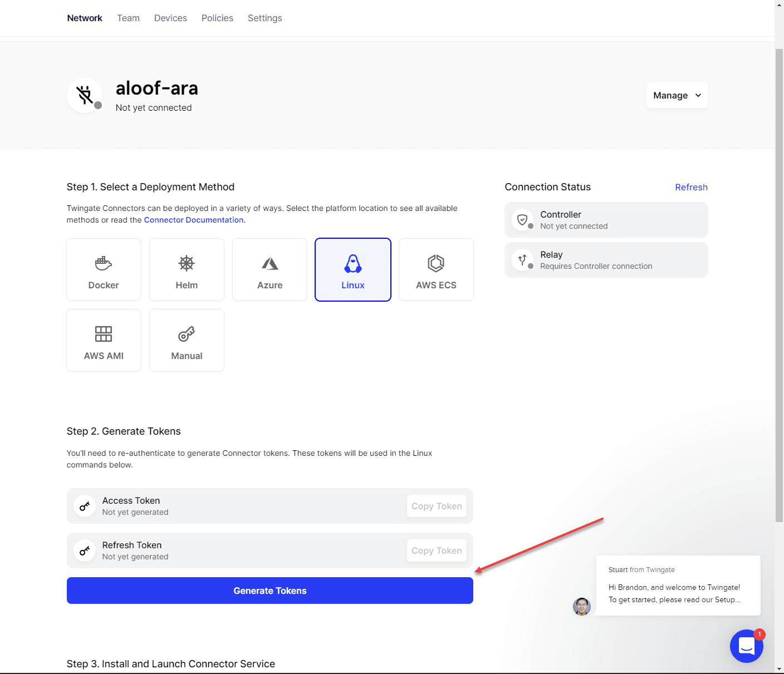The width and height of the screenshot is (784, 674).
Task: Open the Intercom chat launcher bubble
Action: click(x=746, y=646)
